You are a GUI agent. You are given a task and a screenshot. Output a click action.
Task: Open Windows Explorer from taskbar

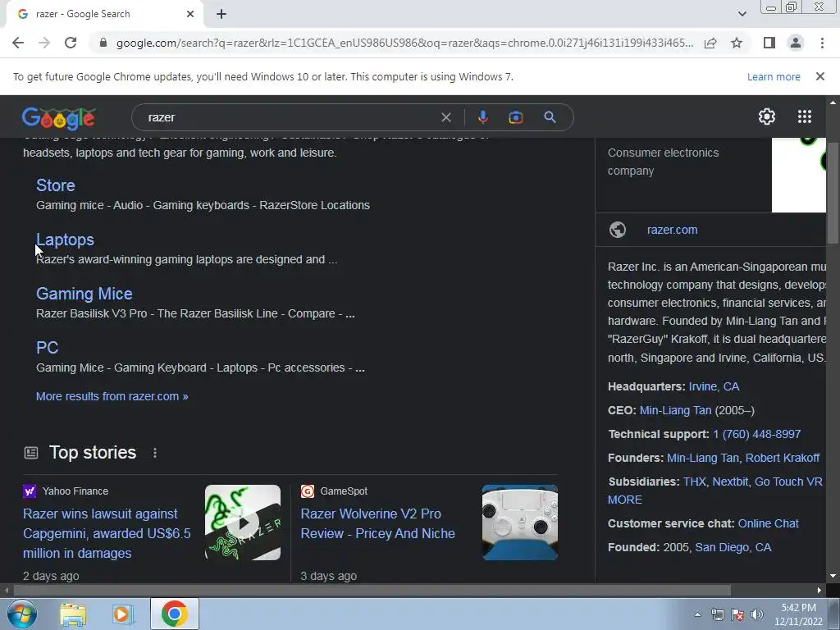[73, 614]
